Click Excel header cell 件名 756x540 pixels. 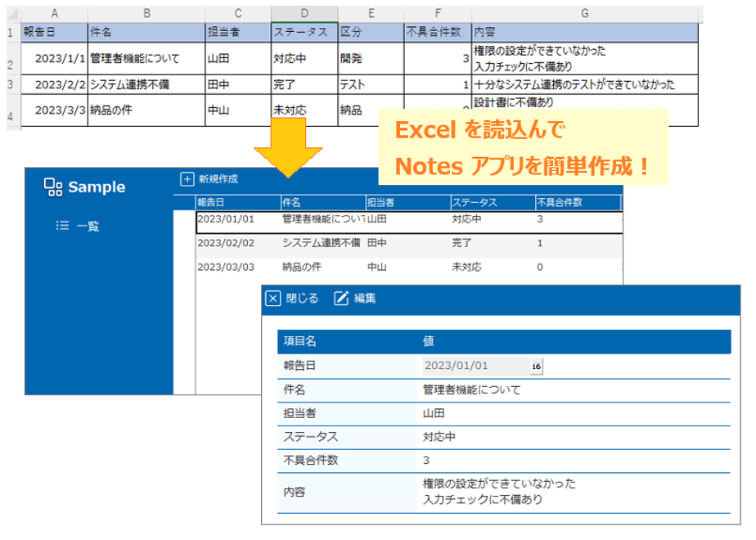(x=146, y=32)
